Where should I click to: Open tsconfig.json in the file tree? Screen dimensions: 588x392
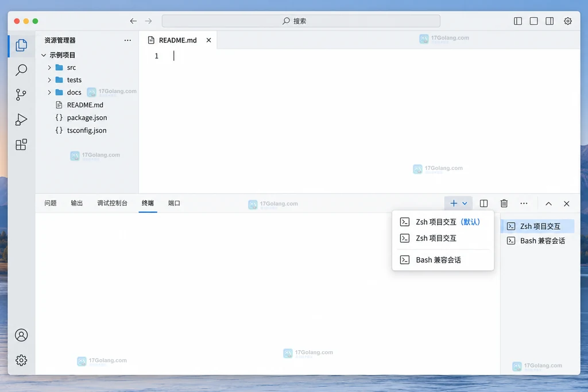87,130
